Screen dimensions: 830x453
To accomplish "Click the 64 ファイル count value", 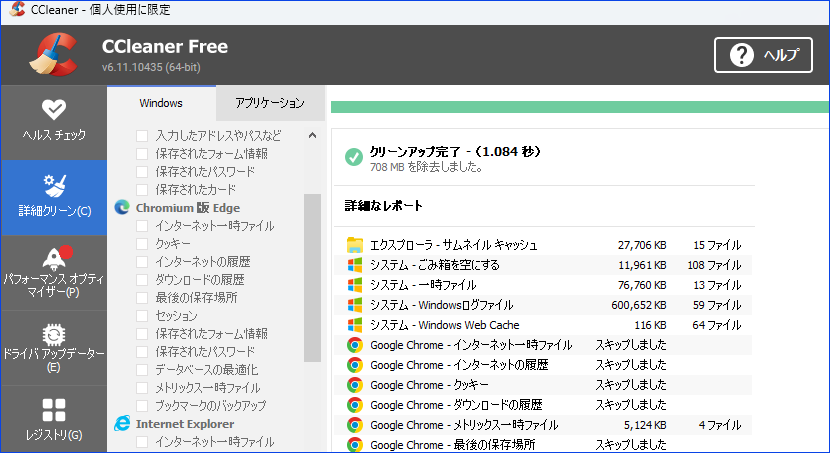I will [717, 325].
